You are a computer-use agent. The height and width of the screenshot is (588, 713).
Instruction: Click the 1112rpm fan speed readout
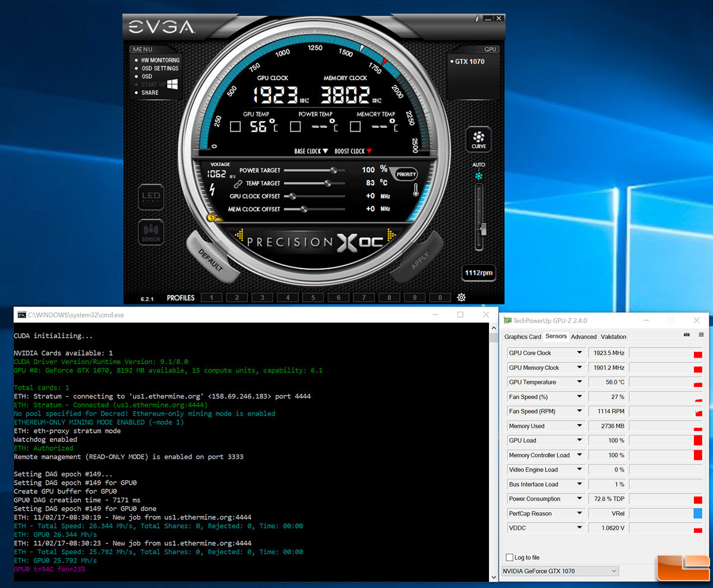tap(479, 273)
